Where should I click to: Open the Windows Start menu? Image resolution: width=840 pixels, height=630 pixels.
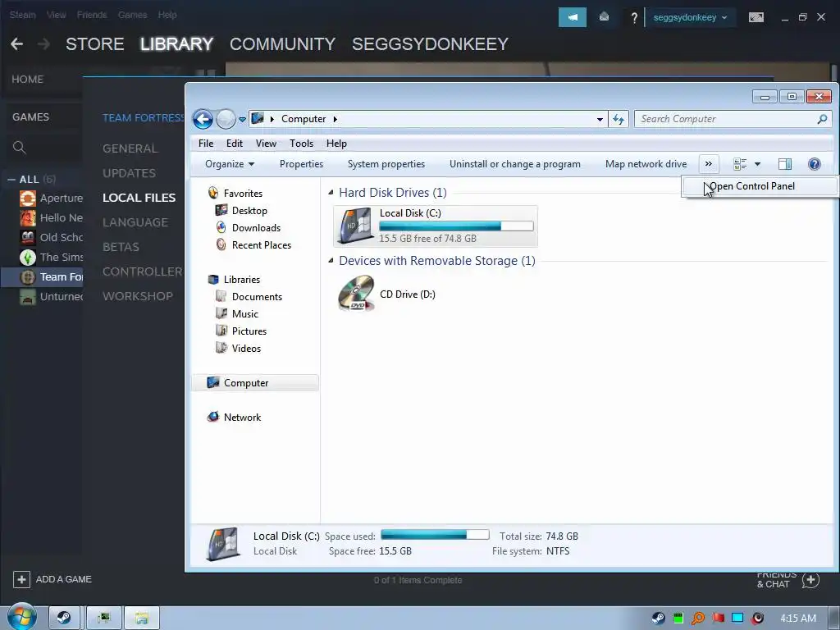21,617
